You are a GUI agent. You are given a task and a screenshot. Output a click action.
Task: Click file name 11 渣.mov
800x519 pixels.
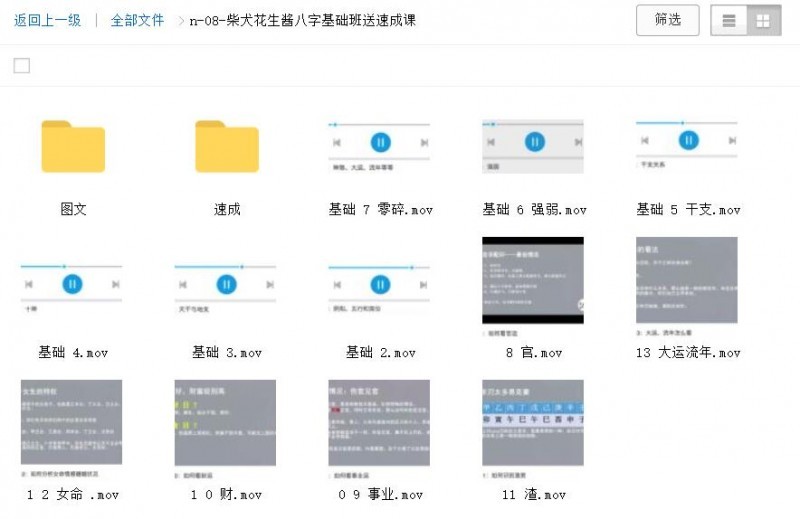coord(534,494)
